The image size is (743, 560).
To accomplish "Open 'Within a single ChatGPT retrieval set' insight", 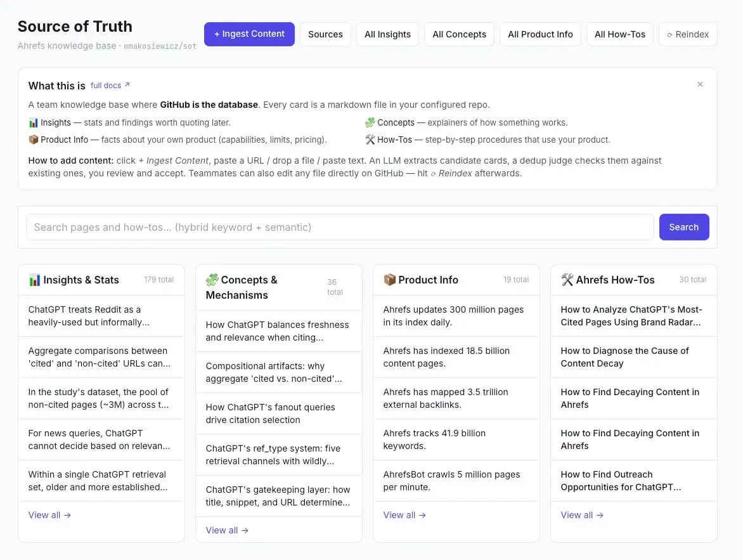I will coord(101,481).
